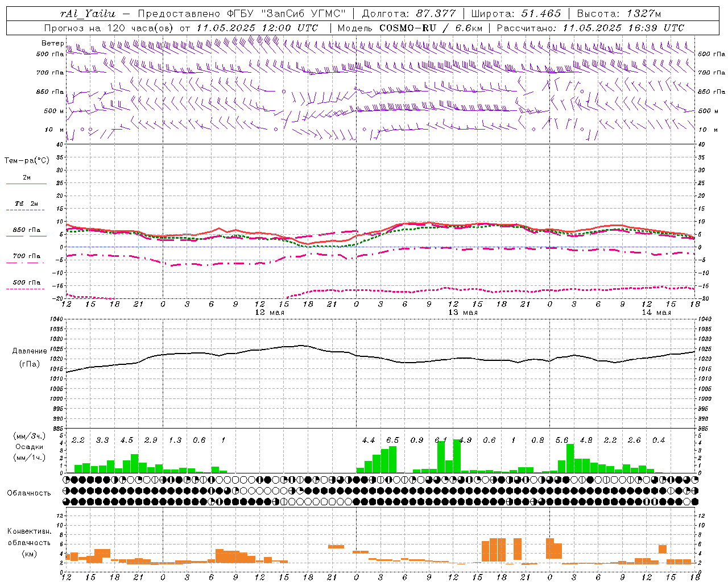This screenshot has height=582, width=728.
Task: Click 850 гПа in the temperature legend
Action: click(27, 230)
